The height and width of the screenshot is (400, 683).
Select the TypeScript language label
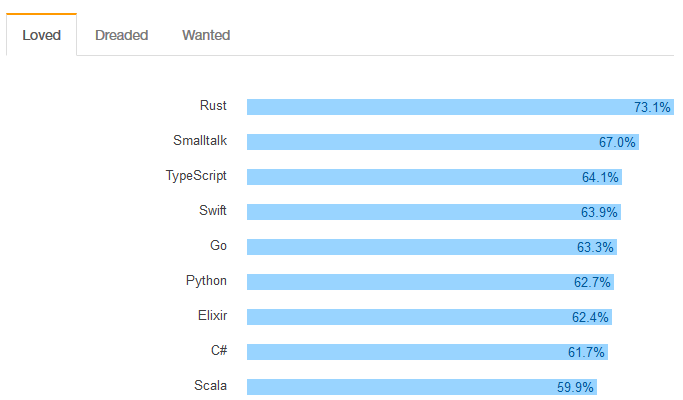point(196,176)
